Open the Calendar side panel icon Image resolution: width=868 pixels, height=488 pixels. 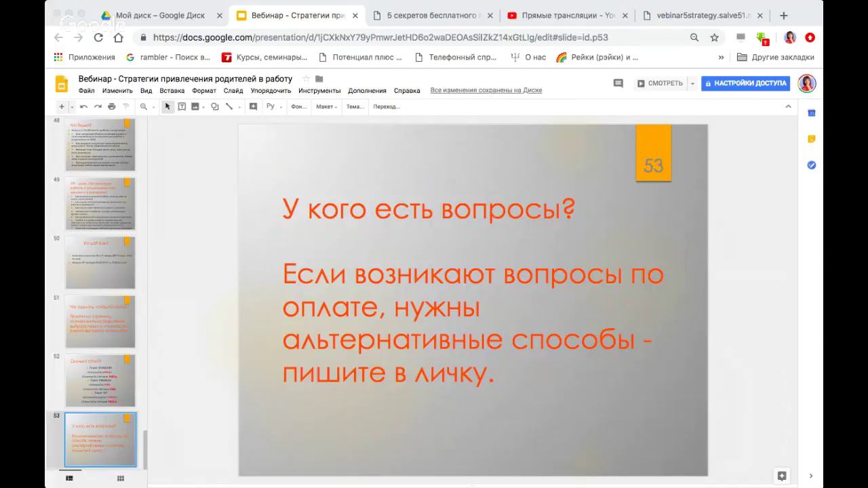click(812, 113)
